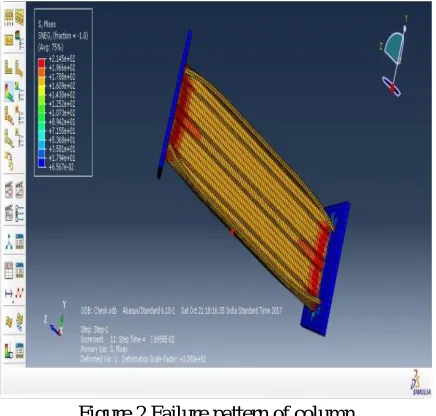
Task: Start Animate Scale Factor
Action: coord(9,190)
